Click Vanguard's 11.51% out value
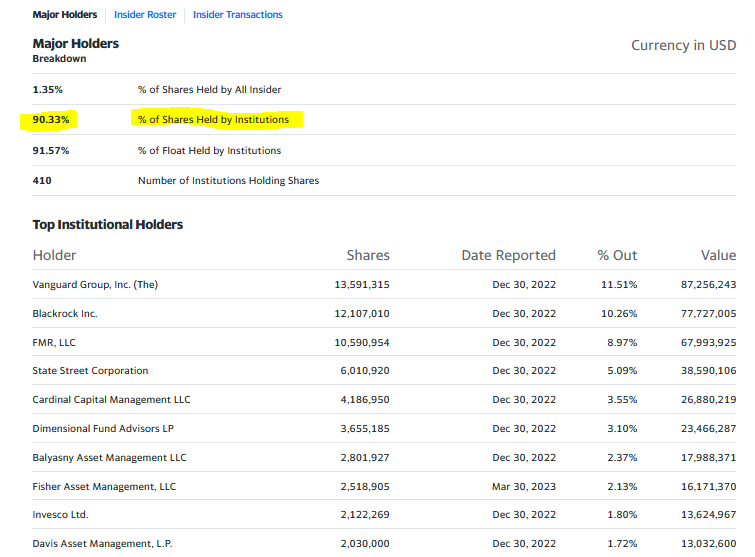 pos(619,285)
